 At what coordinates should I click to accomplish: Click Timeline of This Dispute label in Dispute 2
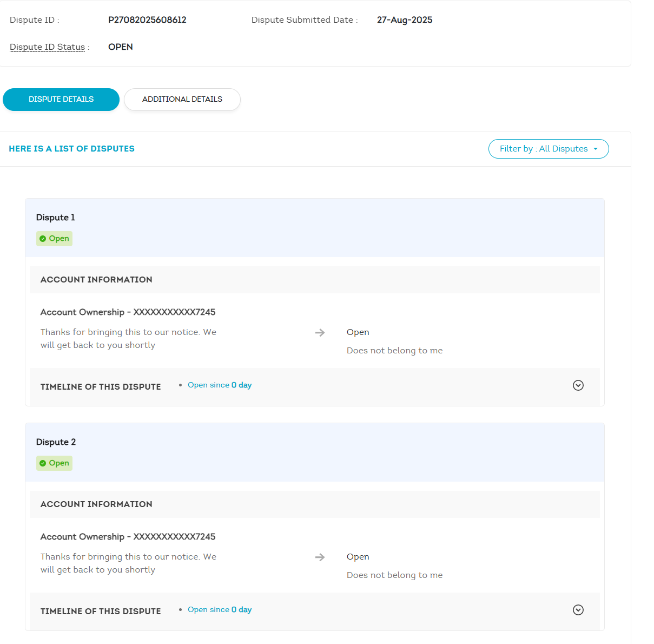(x=101, y=611)
